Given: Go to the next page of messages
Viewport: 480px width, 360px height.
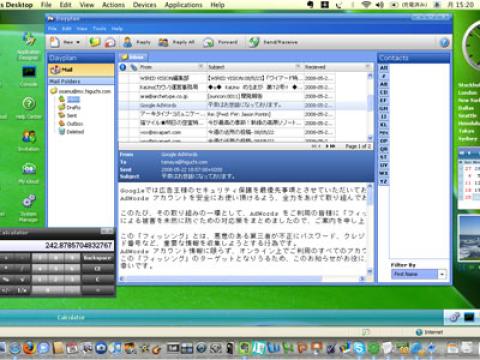Looking at the screenshot, I should click(327, 146).
